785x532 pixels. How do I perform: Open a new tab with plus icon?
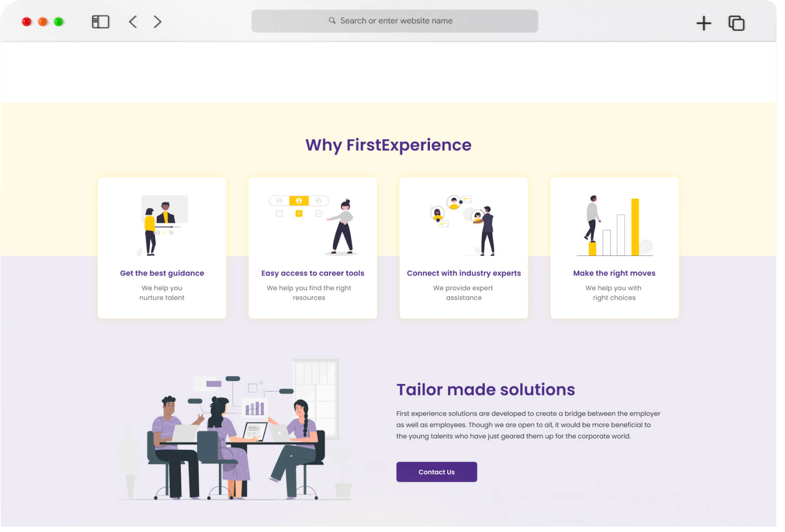703,23
